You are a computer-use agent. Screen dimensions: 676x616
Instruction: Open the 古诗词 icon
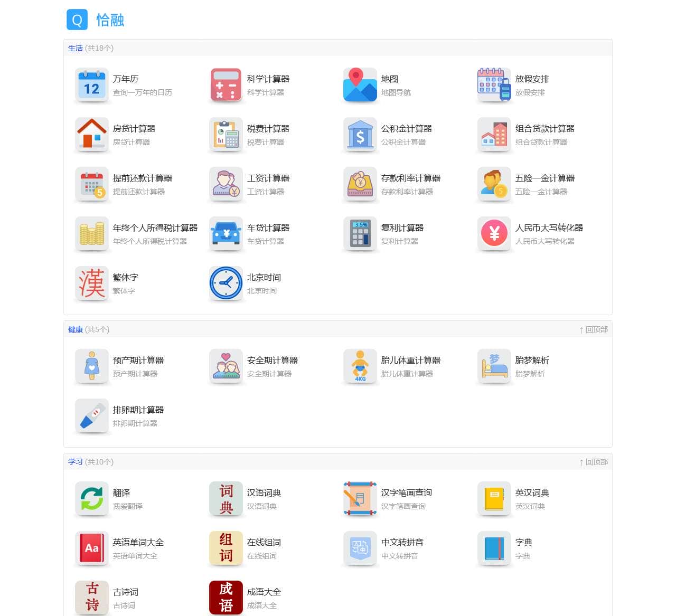[92, 598]
